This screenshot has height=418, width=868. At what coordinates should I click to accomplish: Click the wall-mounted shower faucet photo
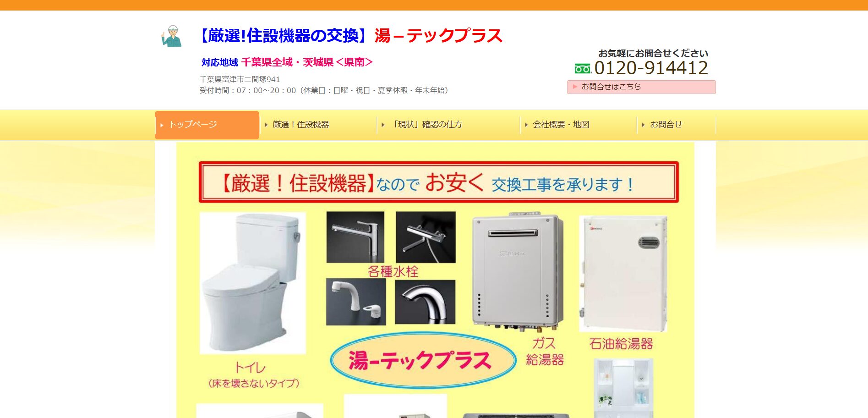click(426, 237)
